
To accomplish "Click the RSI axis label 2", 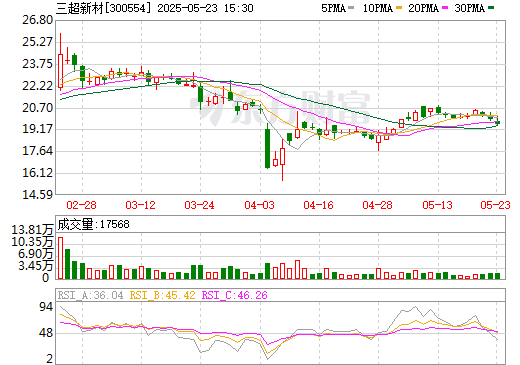I will [x=49, y=359].
